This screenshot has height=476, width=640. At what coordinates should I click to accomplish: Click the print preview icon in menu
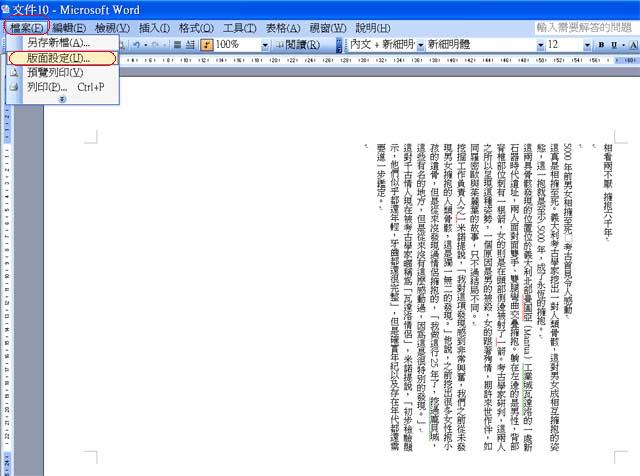click(14, 73)
